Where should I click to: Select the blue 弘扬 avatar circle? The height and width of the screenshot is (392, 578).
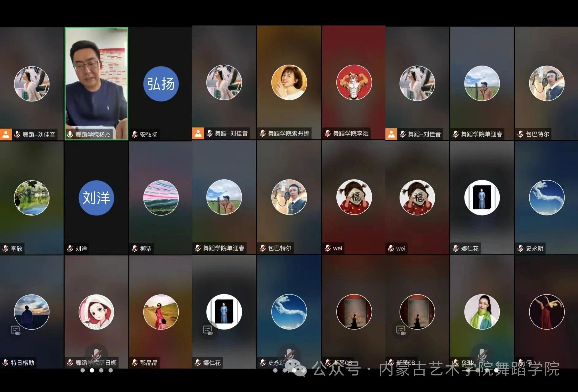(x=161, y=84)
